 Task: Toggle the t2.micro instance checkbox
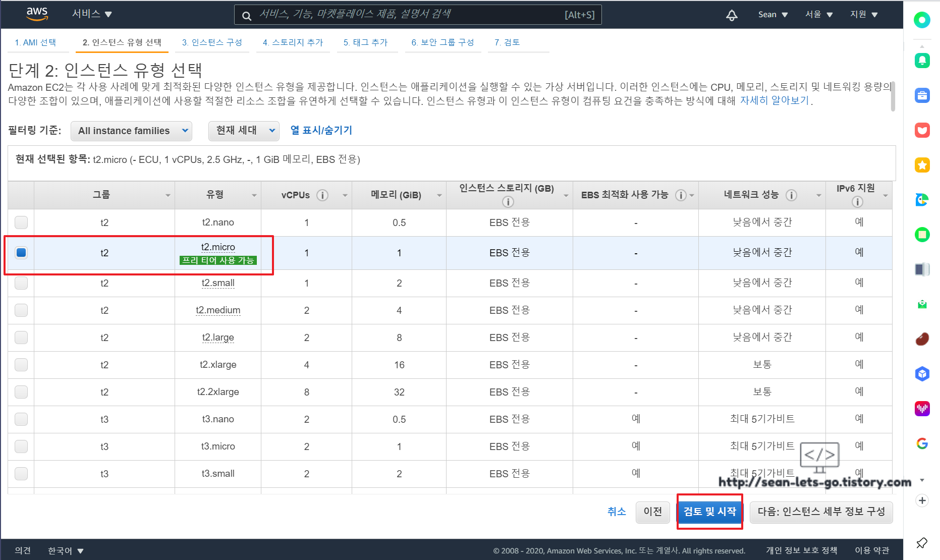coord(21,253)
